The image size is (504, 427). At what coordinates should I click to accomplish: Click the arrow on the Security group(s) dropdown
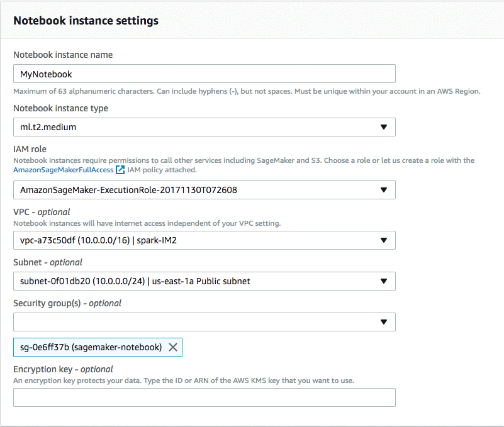click(384, 322)
